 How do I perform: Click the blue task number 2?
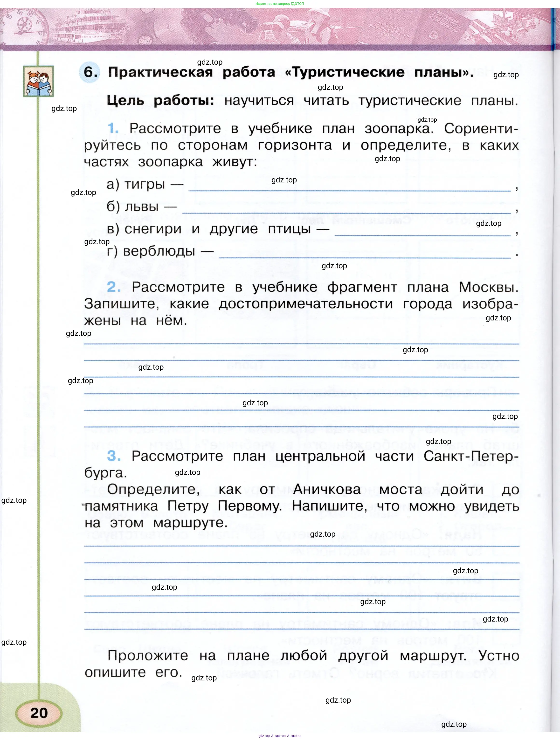pos(114,287)
